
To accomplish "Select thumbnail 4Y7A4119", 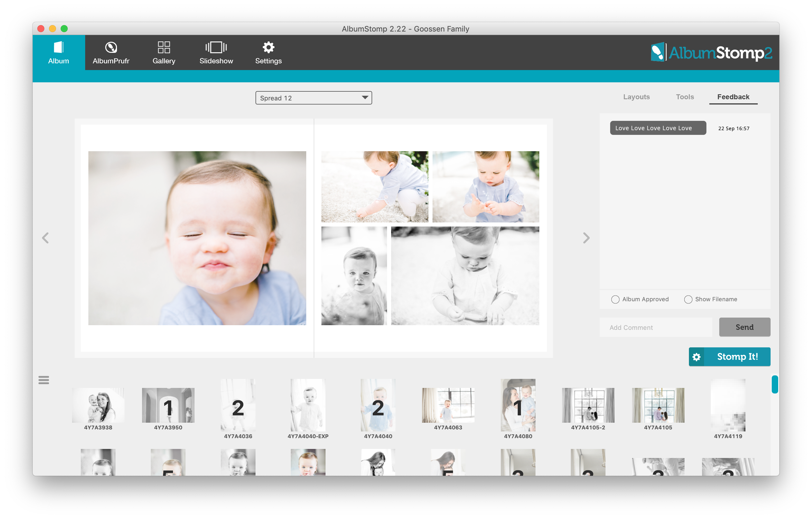I will (728, 405).
